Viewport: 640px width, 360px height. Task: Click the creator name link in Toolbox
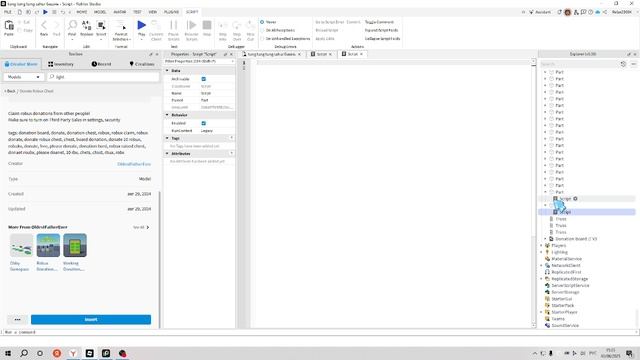(134, 164)
